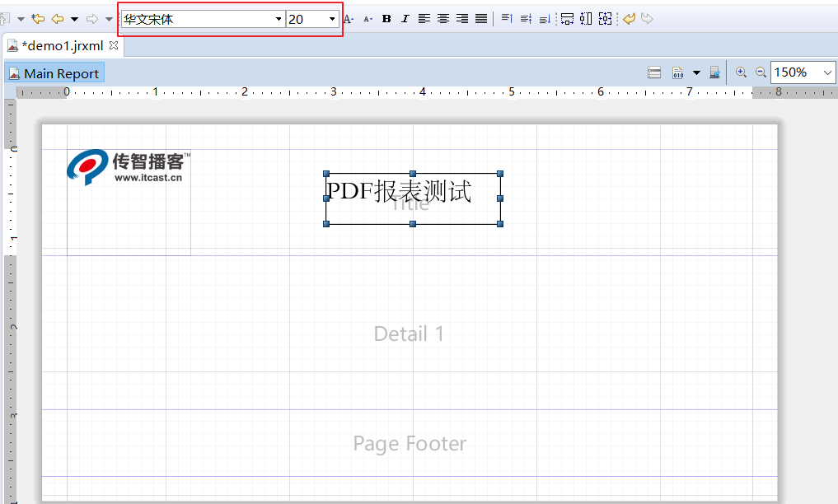Click the compile report 010 icon
The height and width of the screenshot is (504, 838).
click(677, 72)
